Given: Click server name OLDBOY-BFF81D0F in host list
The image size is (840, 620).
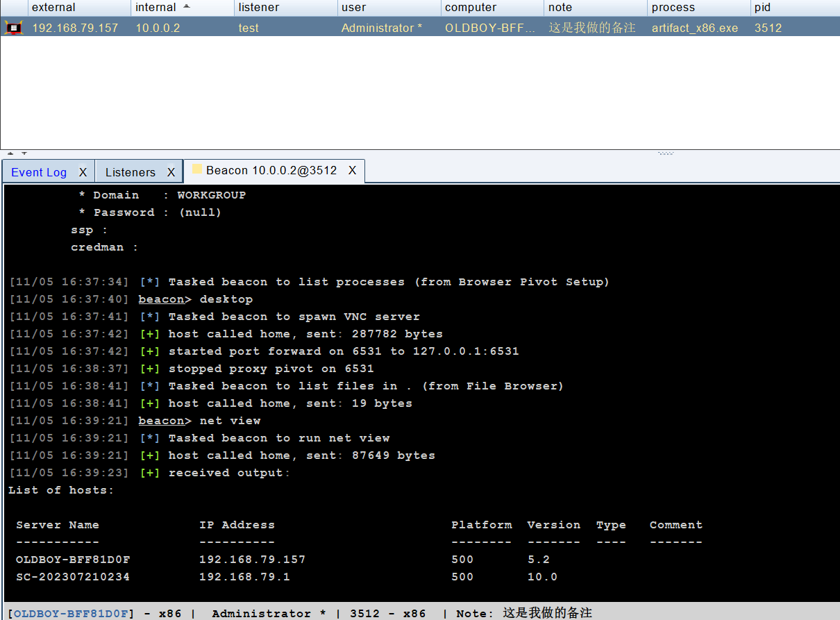Looking at the screenshot, I should click(x=73, y=560).
